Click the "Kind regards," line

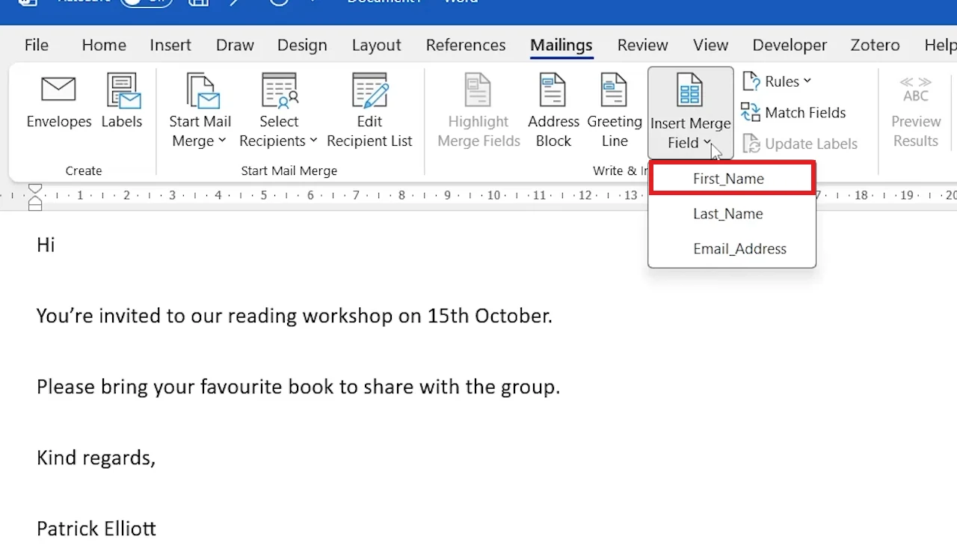coord(96,458)
